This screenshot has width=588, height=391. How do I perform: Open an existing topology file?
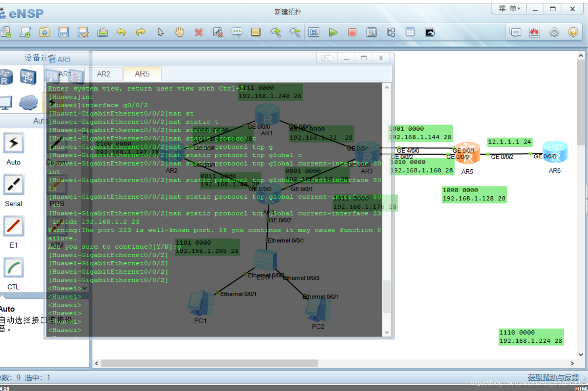tap(45, 32)
